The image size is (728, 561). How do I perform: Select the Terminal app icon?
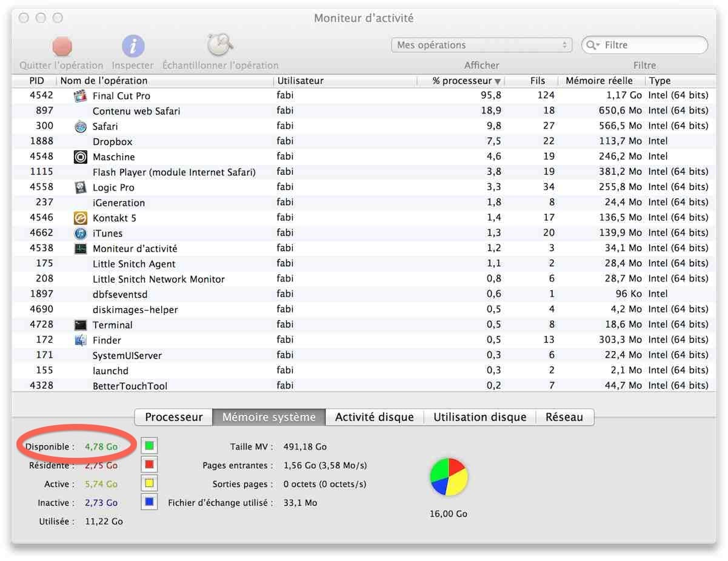pyautogui.click(x=80, y=325)
